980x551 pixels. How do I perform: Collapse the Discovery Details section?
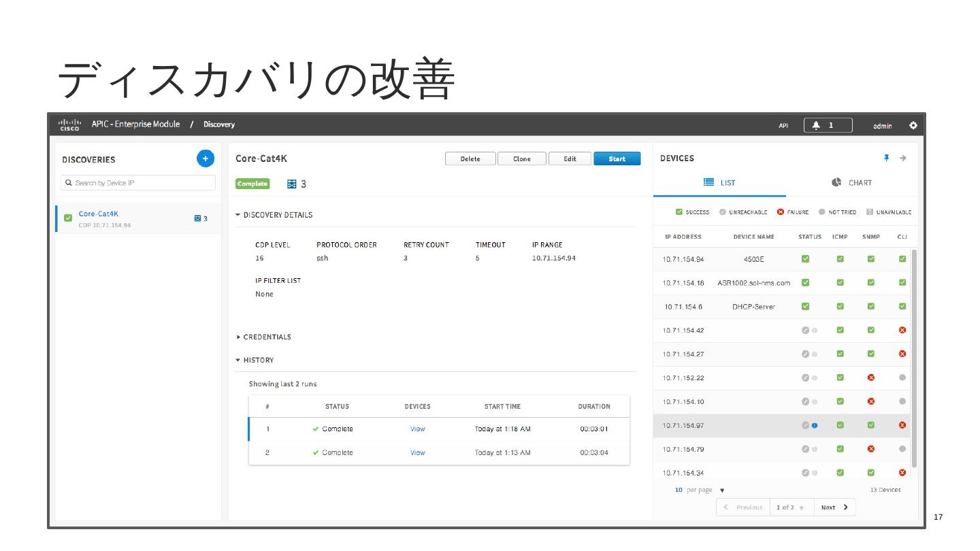coord(238,215)
